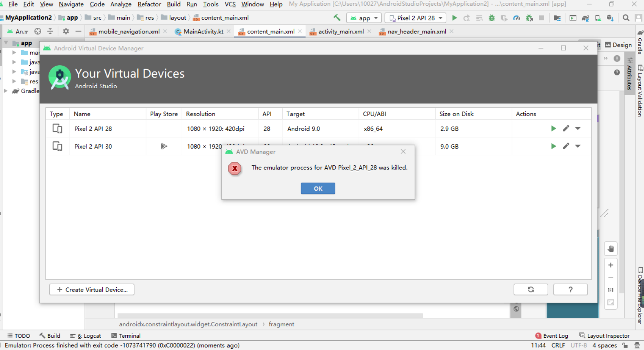
Task: Launch the Pixel 2 API 30 emulator
Action: pos(553,146)
